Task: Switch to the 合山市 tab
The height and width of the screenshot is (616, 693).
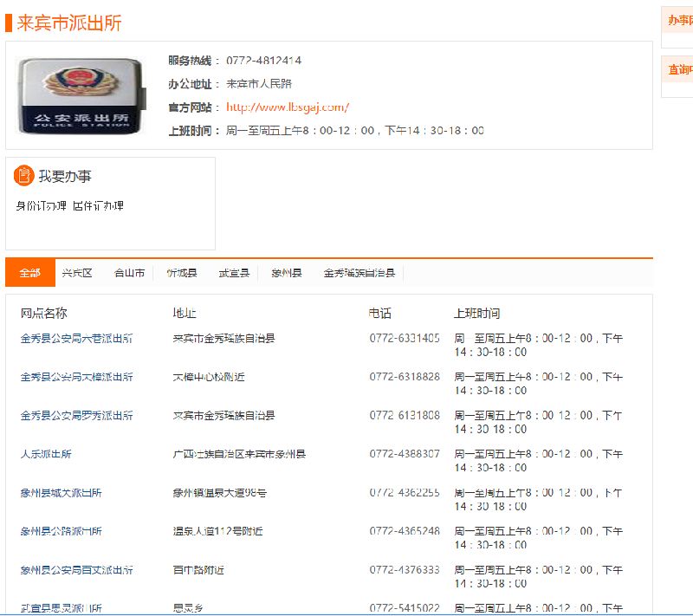Action: (x=129, y=273)
